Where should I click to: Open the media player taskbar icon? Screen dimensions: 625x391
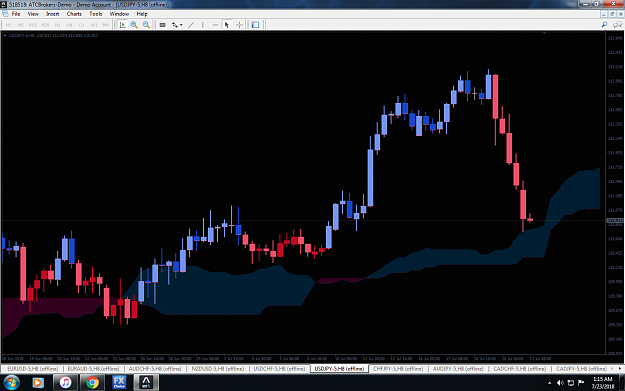tap(37, 383)
